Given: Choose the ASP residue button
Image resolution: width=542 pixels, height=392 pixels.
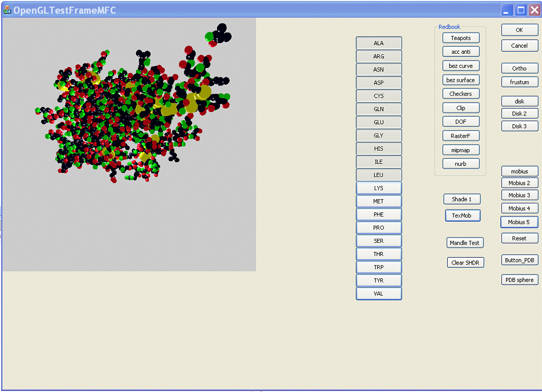Looking at the screenshot, I should (379, 83).
